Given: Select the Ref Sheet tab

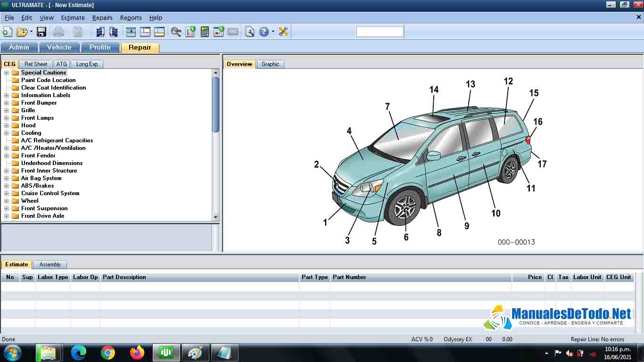Looking at the screenshot, I should point(36,64).
